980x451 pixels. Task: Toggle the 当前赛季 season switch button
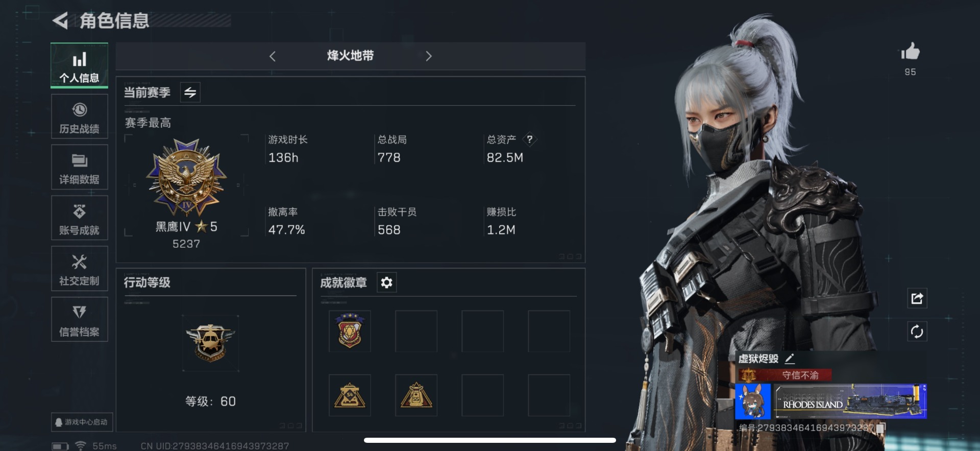(190, 92)
